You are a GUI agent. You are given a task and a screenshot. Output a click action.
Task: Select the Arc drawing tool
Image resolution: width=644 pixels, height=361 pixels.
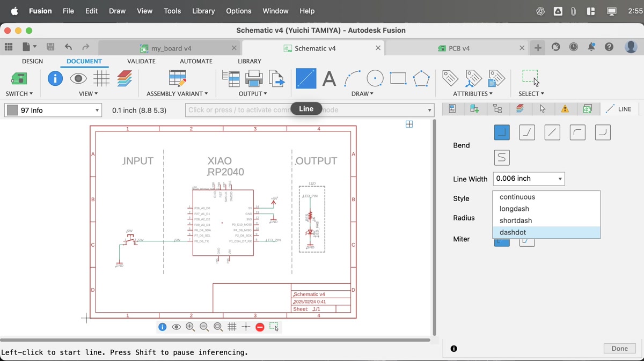[x=352, y=79]
